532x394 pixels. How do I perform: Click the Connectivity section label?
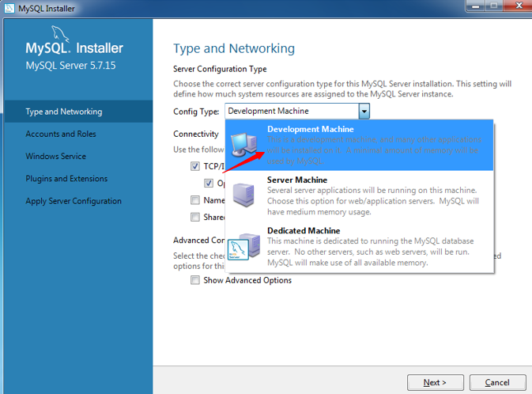[196, 134]
